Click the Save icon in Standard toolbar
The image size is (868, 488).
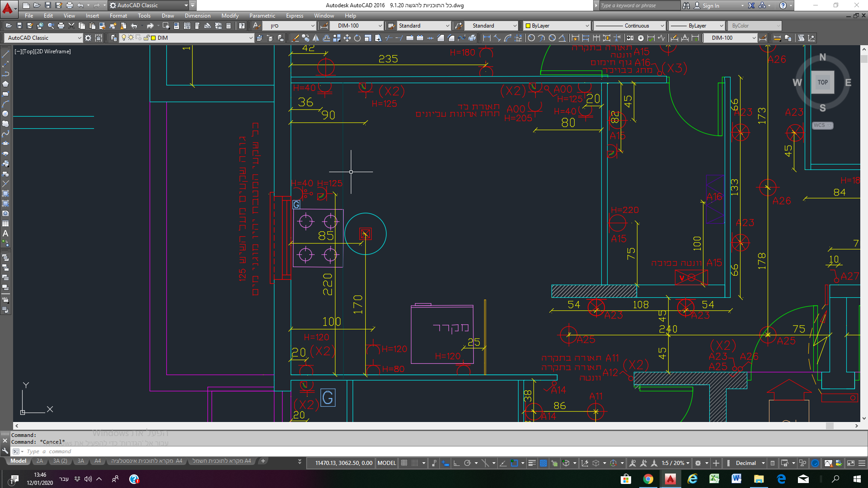(19, 26)
